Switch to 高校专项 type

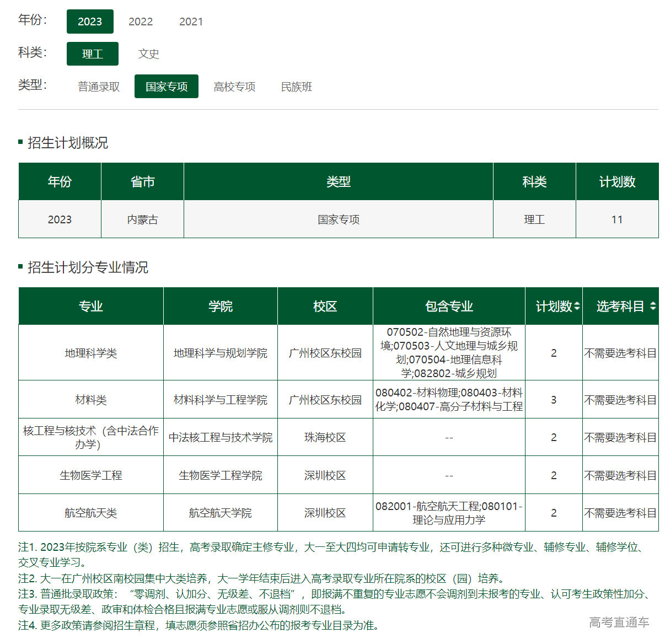click(234, 86)
